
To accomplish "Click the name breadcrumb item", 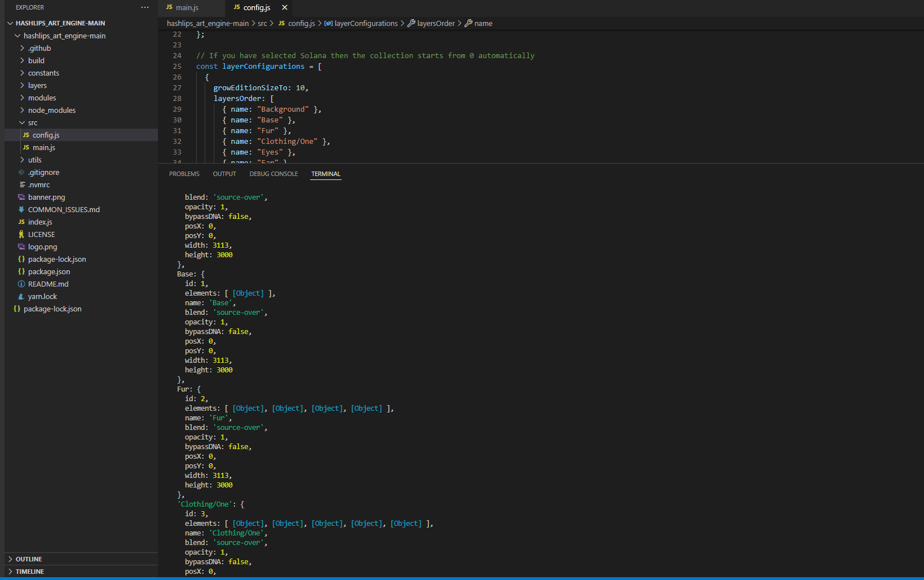I will click(478, 23).
